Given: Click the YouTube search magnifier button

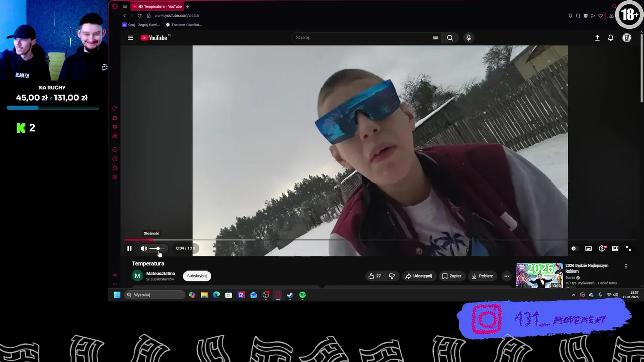Looking at the screenshot, I should point(450,38).
